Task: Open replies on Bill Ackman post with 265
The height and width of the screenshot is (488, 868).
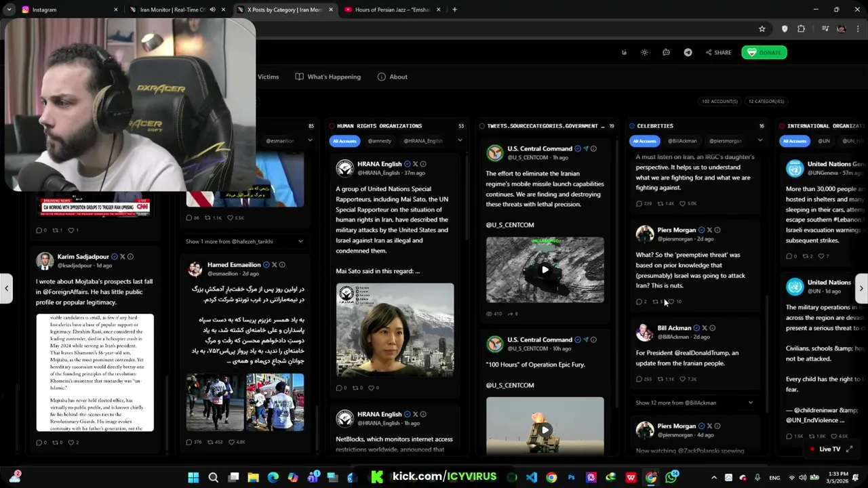Action: (644, 379)
